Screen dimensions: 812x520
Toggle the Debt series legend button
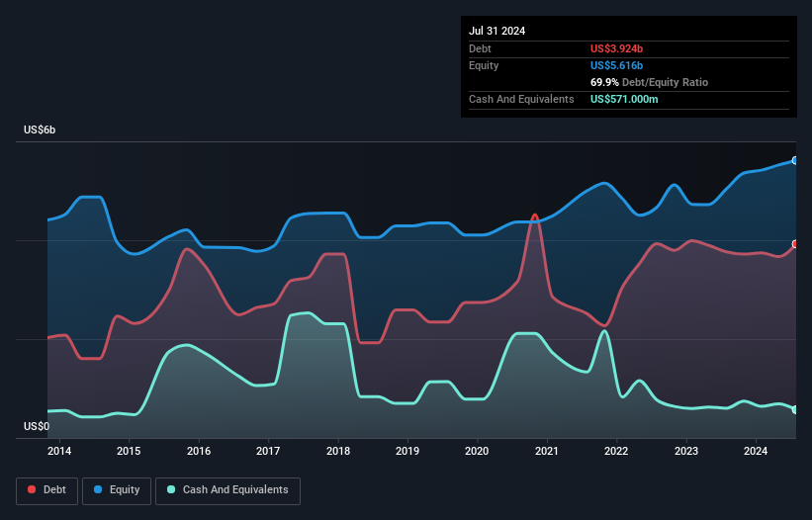(47, 490)
